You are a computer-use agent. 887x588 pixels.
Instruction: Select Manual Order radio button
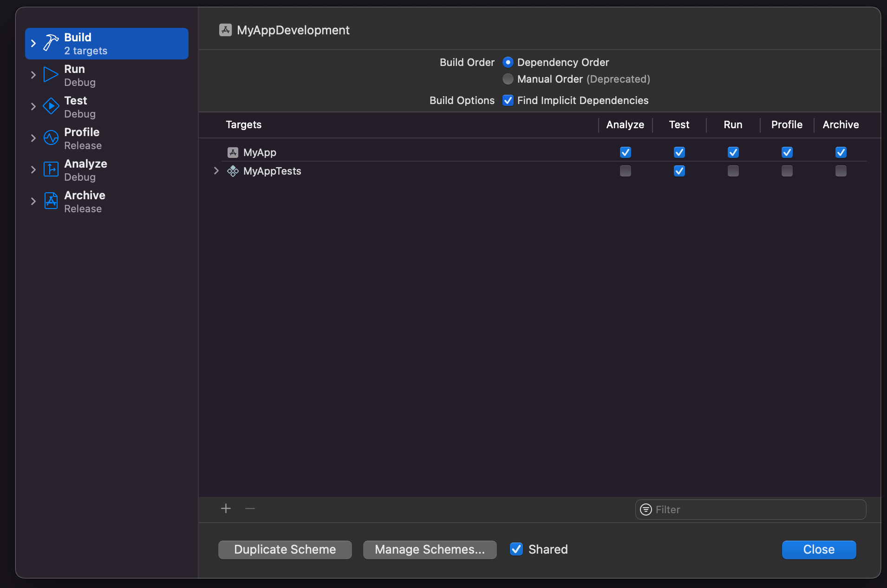[x=508, y=79]
